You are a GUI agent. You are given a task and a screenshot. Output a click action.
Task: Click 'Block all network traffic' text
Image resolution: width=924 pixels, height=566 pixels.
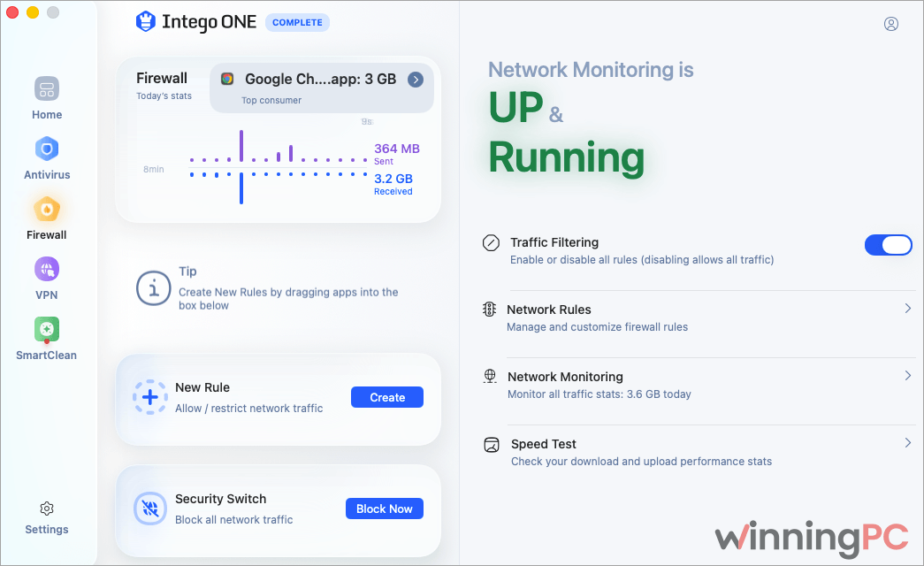(234, 519)
